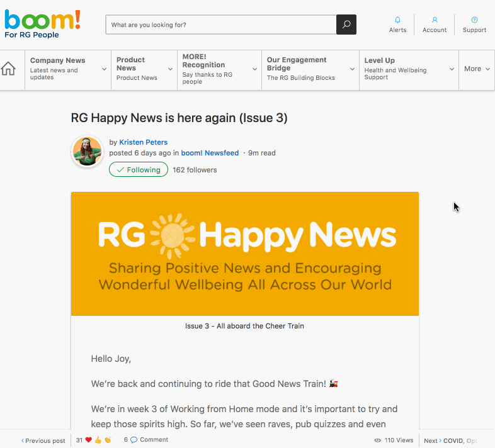The width and height of the screenshot is (495, 448).
Task: Open the boom! Newsfeed link
Action: pyautogui.click(x=210, y=153)
